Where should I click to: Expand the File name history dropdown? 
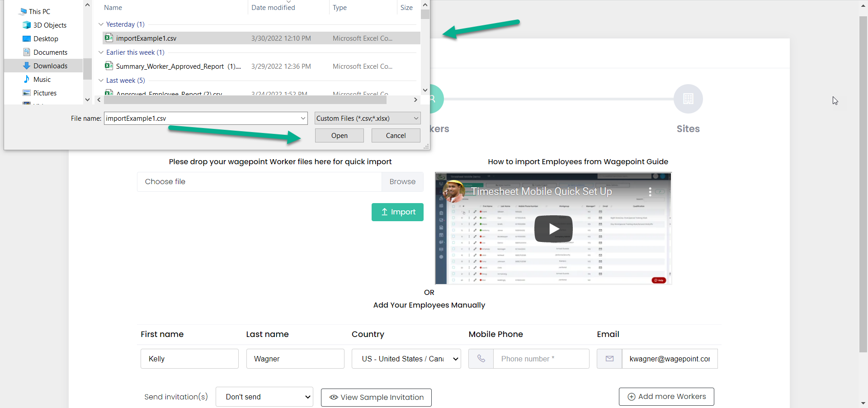303,118
